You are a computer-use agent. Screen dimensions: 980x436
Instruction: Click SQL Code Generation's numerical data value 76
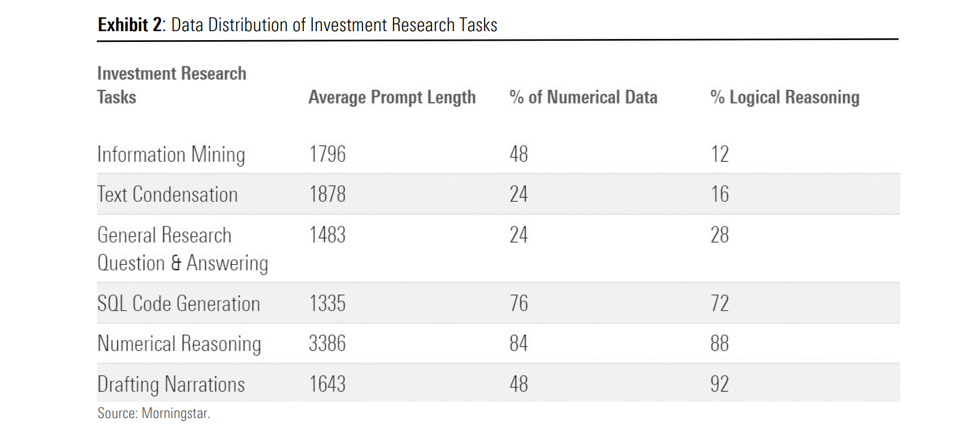(519, 304)
